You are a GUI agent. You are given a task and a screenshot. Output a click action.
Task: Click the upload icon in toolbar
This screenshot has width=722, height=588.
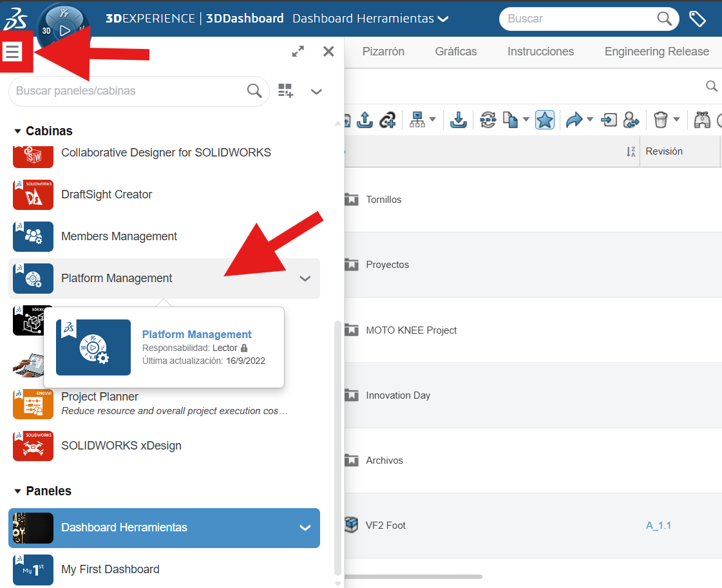365,120
